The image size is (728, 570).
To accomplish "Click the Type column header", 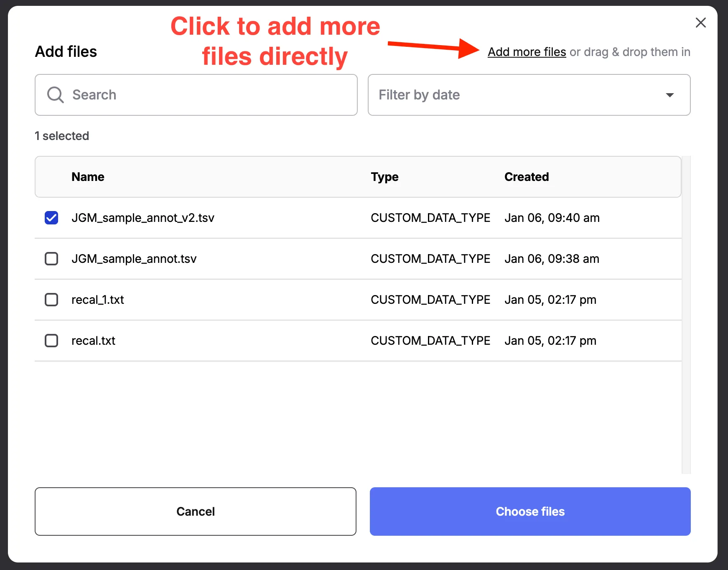I will [x=384, y=177].
